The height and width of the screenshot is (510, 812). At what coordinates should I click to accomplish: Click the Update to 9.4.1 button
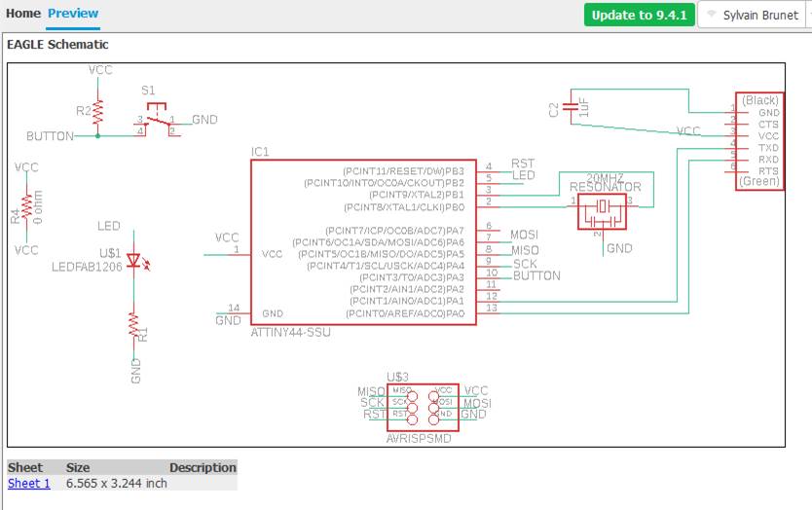(x=639, y=15)
